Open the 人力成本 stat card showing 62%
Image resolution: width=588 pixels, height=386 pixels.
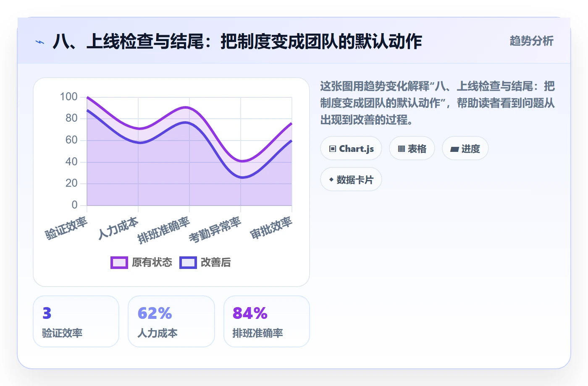[171, 321]
